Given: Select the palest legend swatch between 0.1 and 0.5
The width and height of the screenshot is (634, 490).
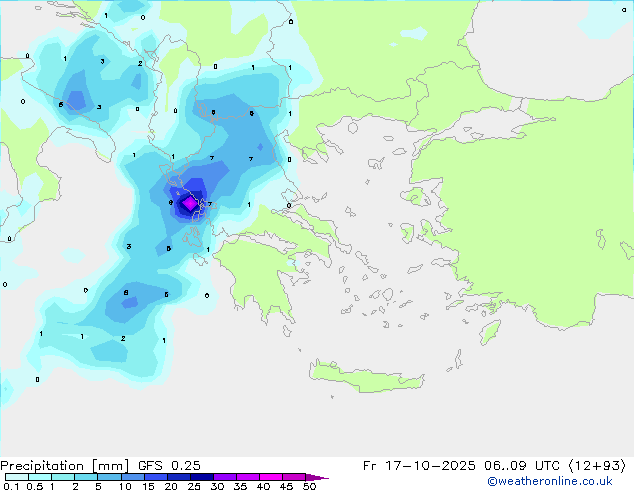Looking at the screenshot, I should point(17,477).
